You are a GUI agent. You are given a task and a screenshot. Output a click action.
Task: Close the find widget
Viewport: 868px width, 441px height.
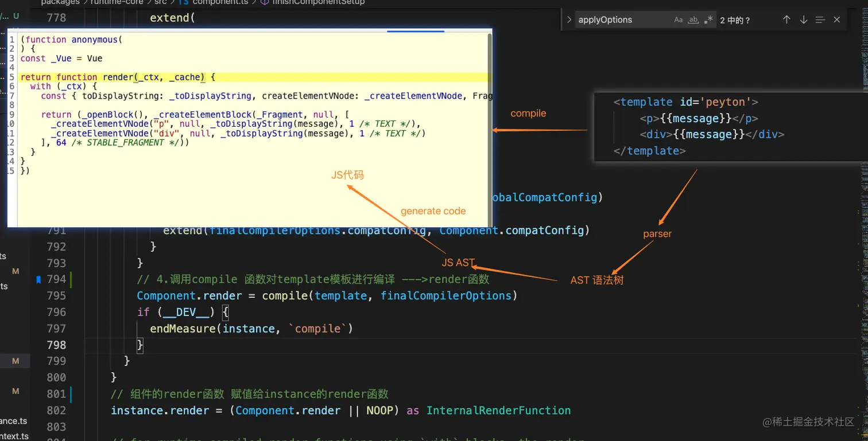click(x=837, y=19)
